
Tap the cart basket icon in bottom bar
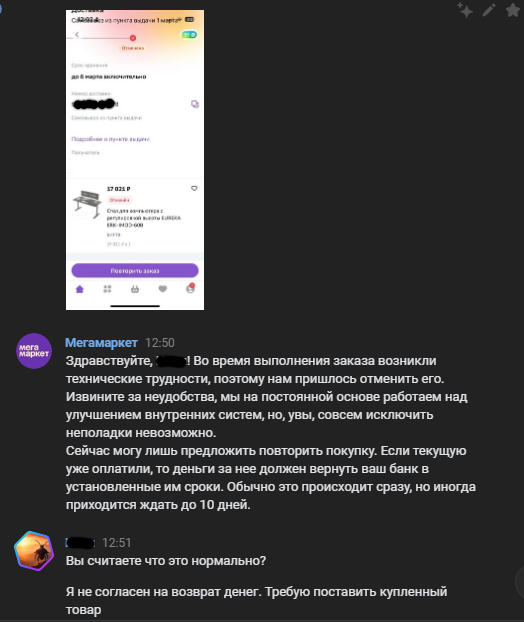pos(135,289)
